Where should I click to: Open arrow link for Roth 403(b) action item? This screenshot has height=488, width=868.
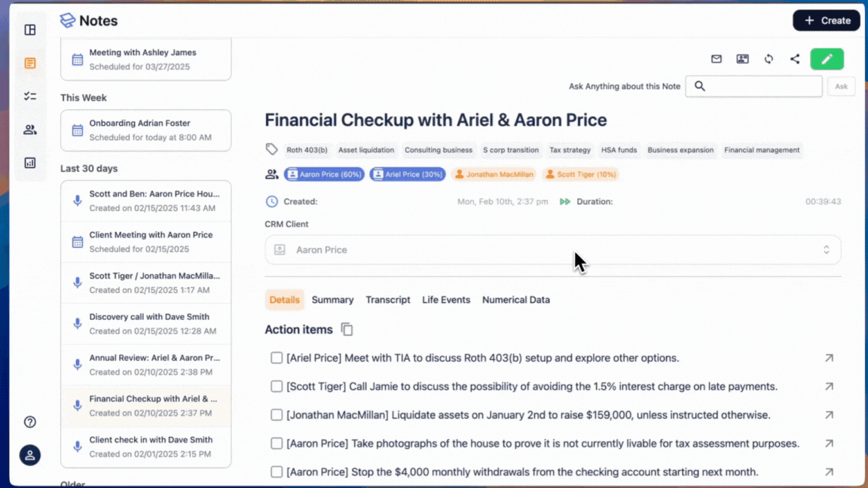829,358
